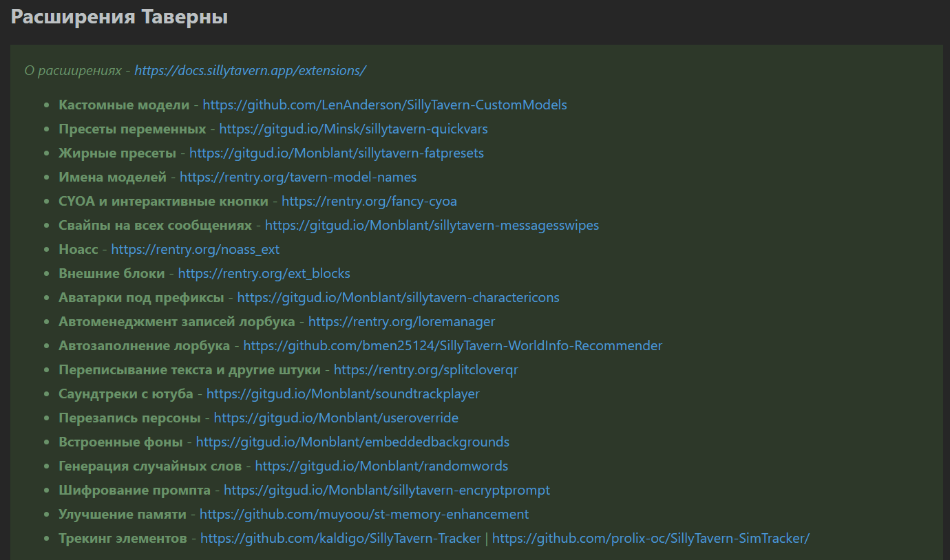Open the sillytavern-encryptprompt link
The height and width of the screenshot is (560, 950).
386,491
